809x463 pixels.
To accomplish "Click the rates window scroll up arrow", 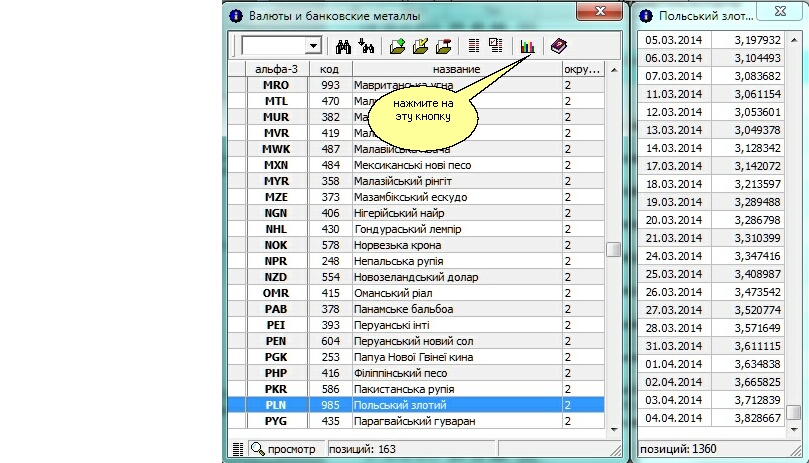I will (794, 40).
